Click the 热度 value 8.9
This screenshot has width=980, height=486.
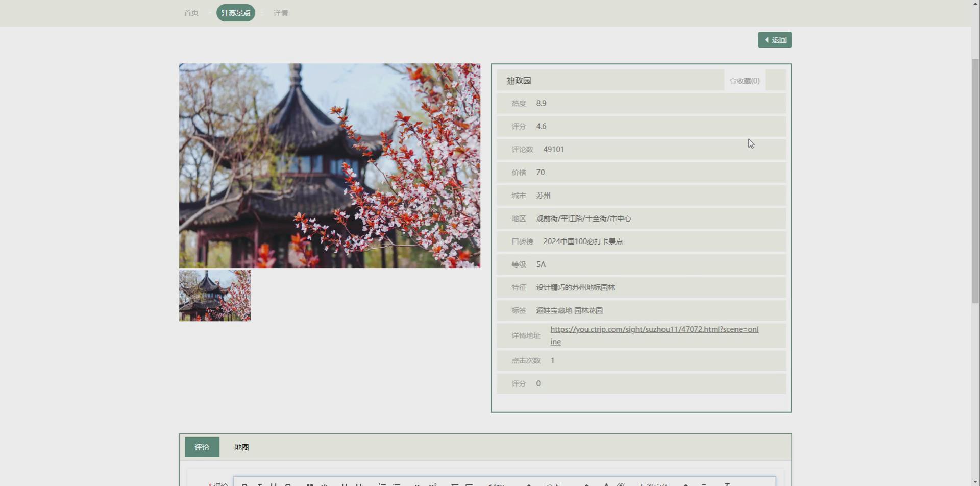coord(541,103)
